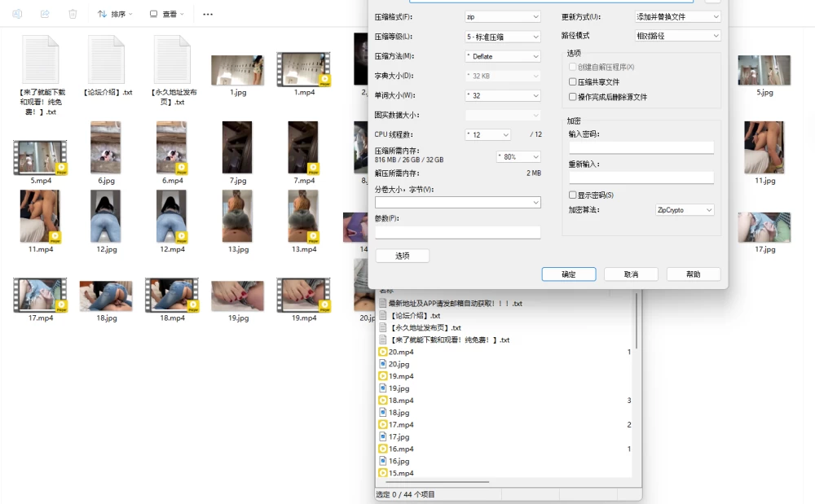This screenshot has width=815, height=504.
Task: Click the 创建自解压程序 checkbox
Action: coord(572,67)
